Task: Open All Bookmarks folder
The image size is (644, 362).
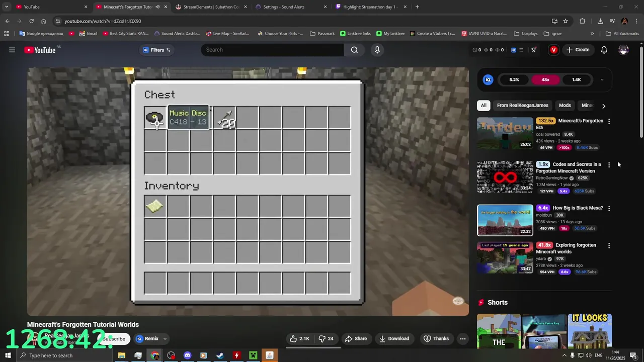Action: point(622,34)
